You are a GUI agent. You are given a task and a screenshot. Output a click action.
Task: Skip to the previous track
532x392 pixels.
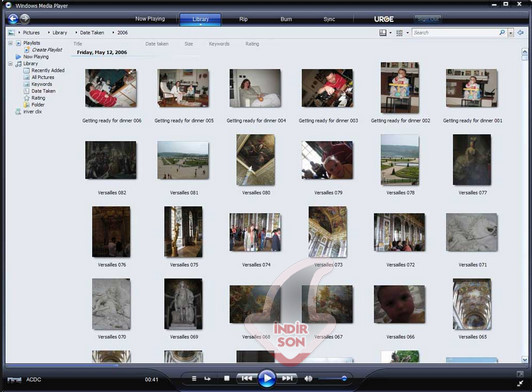pos(247,378)
